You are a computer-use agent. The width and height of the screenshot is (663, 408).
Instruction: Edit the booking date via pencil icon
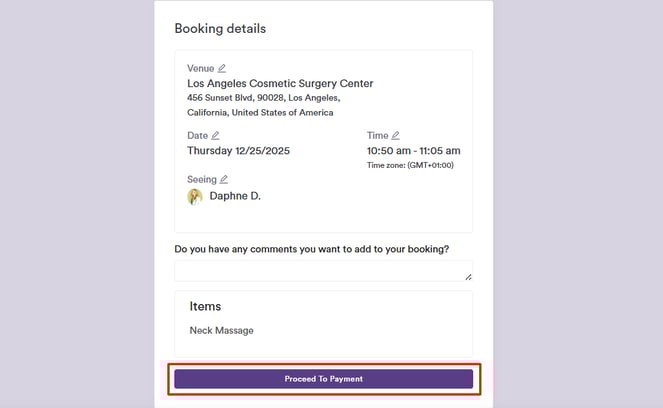click(x=215, y=135)
